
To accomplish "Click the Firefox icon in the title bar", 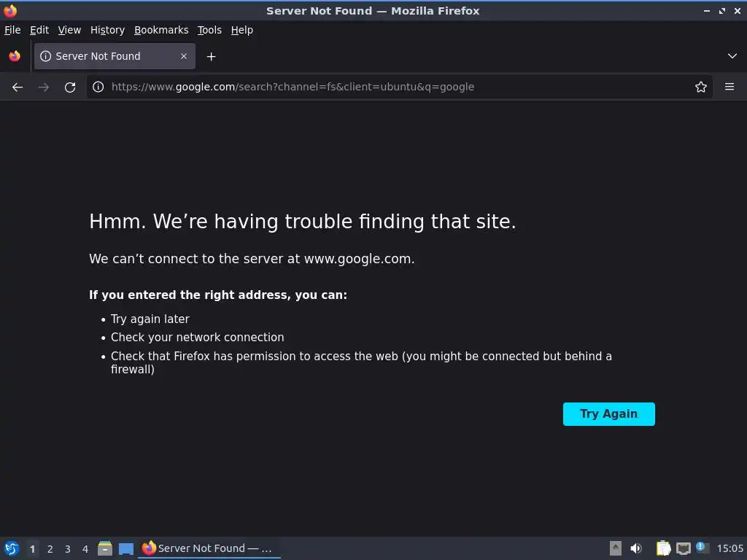I will coord(10,10).
